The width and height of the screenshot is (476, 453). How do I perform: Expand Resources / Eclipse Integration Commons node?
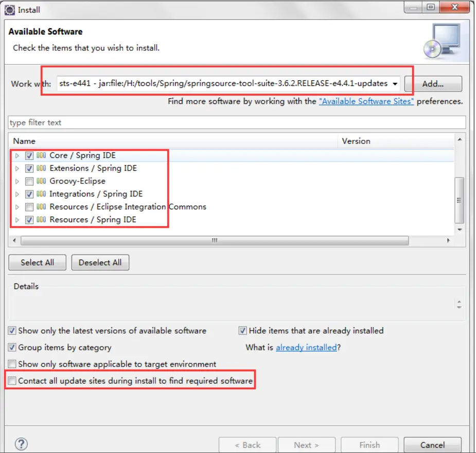click(x=17, y=207)
